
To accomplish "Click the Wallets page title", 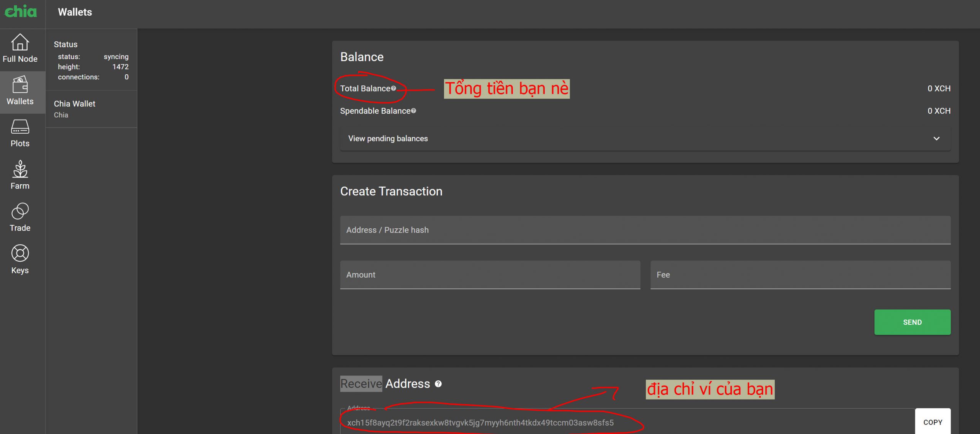I will [x=75, y=12].
